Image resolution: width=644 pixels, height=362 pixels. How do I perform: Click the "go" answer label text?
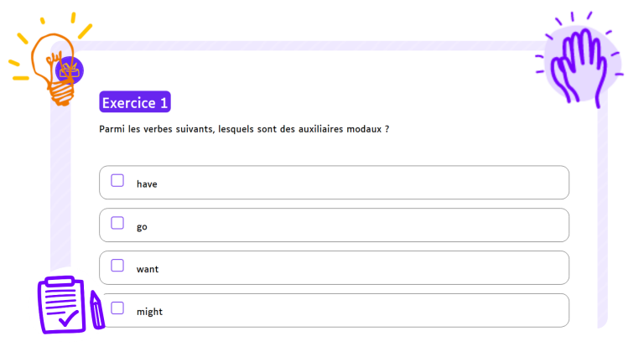(x=142, y=226)
